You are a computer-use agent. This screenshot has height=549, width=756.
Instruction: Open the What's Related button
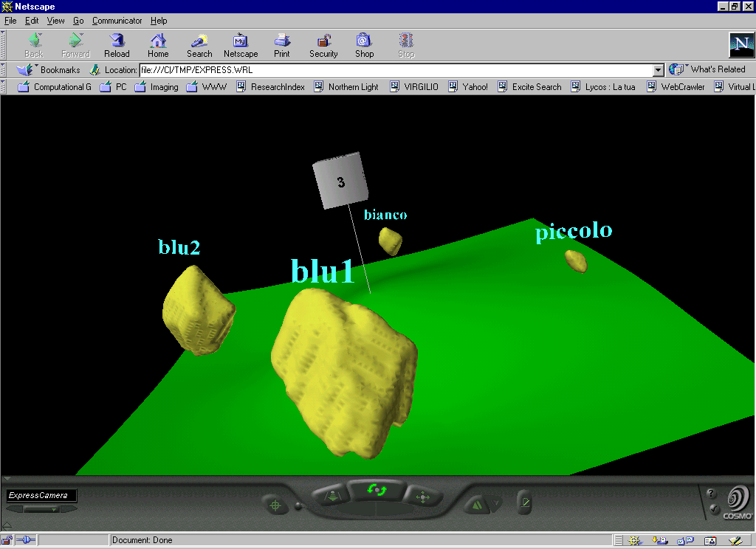pyautogui.click(x=708, y=69)
